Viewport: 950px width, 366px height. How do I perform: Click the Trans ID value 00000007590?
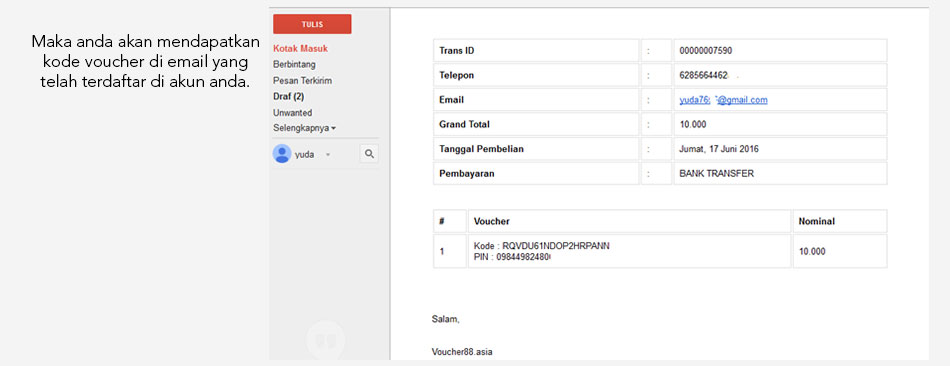pos(705,51)
